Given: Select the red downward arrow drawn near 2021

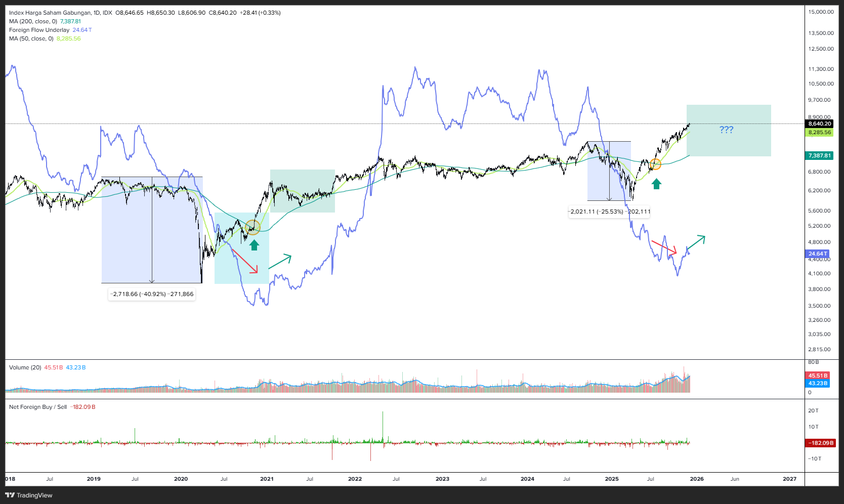Looking at the screenshot, I should (244, 261).
